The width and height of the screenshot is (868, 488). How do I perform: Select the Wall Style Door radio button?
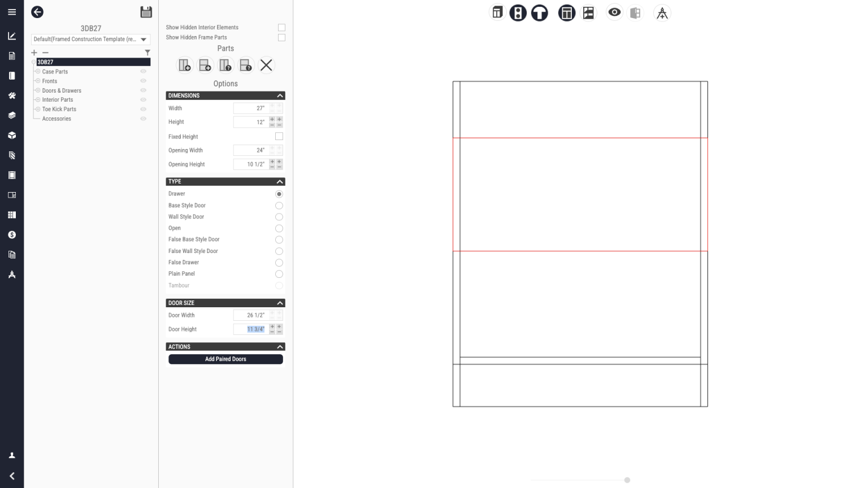click(x=279, y=217)
